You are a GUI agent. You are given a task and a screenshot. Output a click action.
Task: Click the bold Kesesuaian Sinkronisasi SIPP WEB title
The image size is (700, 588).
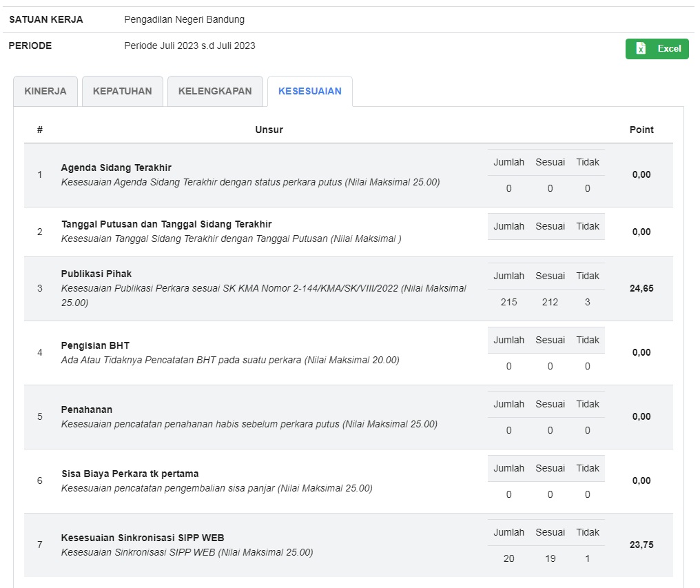[142, 538]
